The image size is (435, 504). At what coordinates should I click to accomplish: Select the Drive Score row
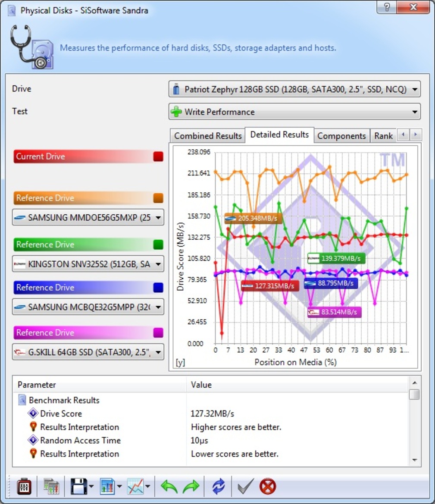tap(210, 414)
